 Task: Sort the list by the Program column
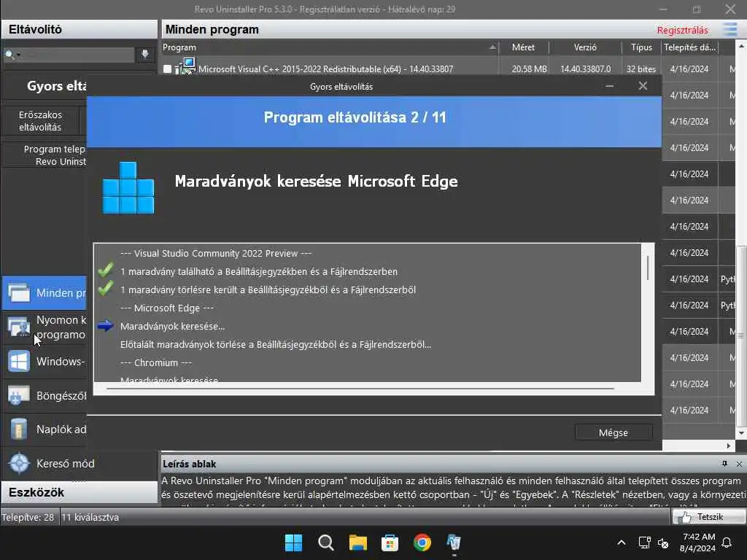coord(330,47)
